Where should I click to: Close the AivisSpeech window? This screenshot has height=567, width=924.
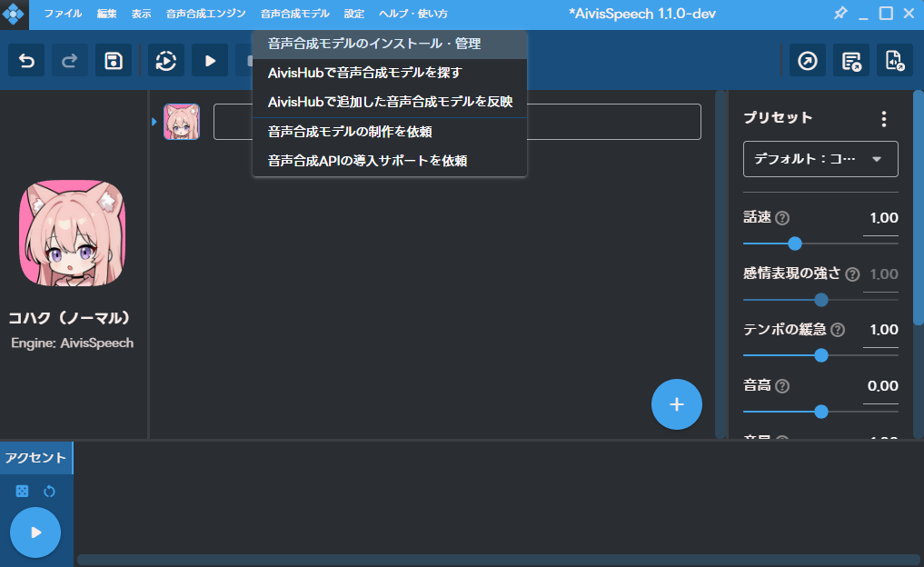(909, 13)
